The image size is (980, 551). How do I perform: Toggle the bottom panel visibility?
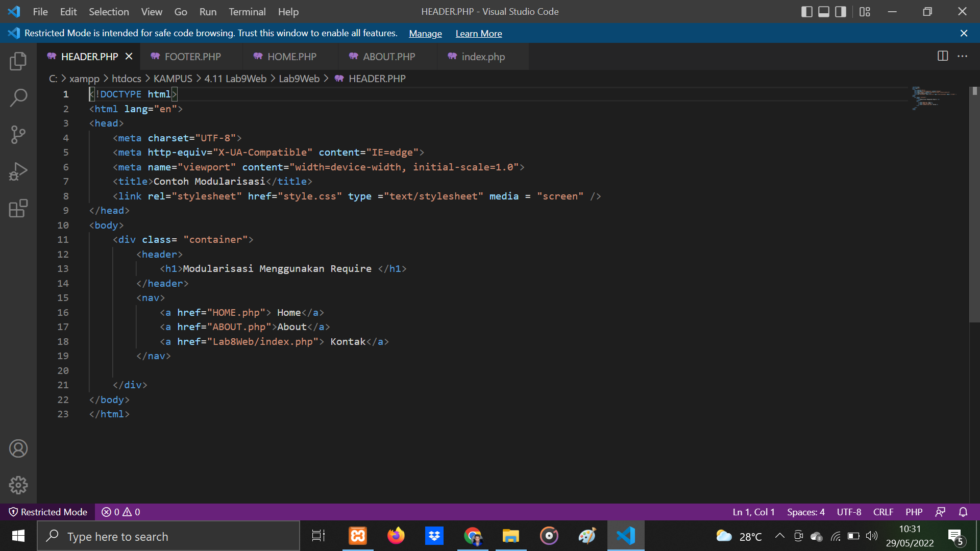(x=823, y=11)
